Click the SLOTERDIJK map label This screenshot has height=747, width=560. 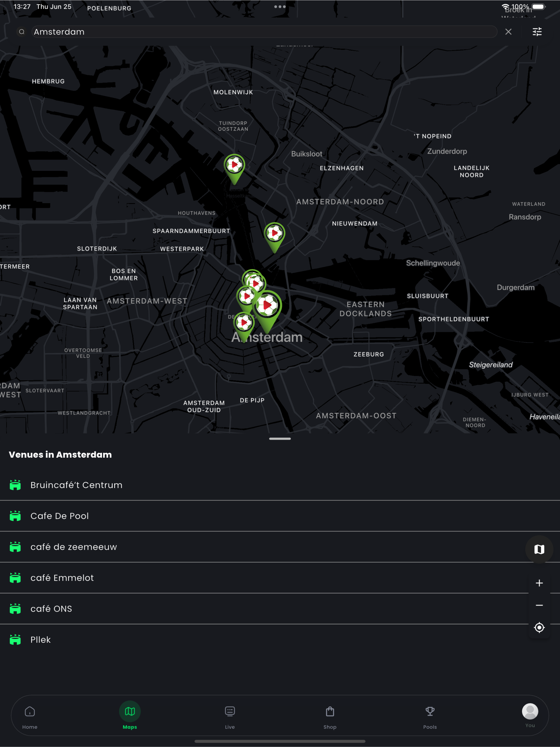point(97,249)
